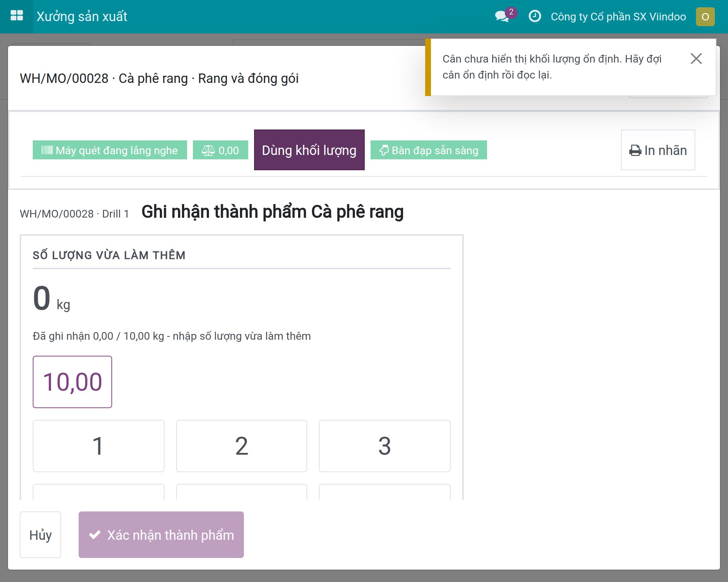Image resolution: width=728 pixels, height=582 pixels.
Task: Click the user avatar labeled O
Action: click(x=705, y=17)
